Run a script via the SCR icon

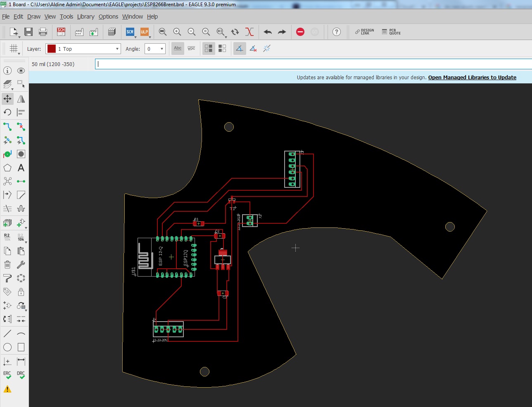[130, 32]
